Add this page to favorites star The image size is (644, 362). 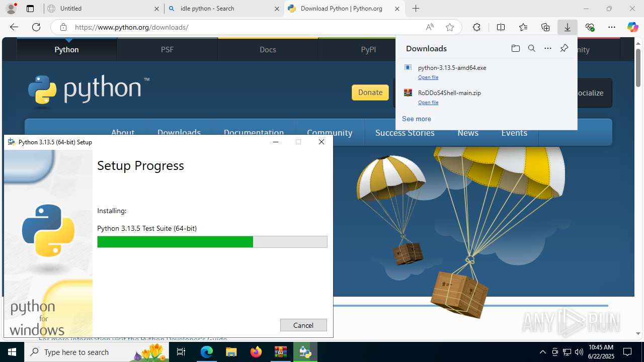[x=450, y=27]
